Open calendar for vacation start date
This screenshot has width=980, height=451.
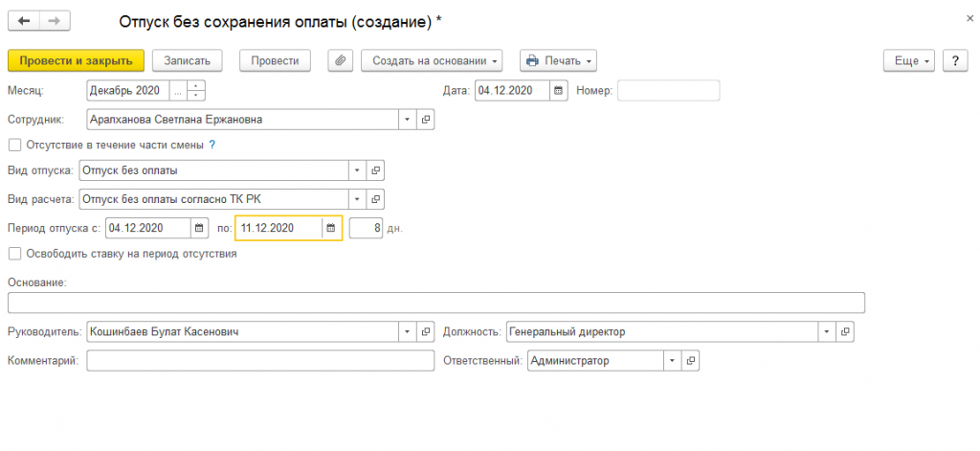pyautogui.click(x=199, y=228)
